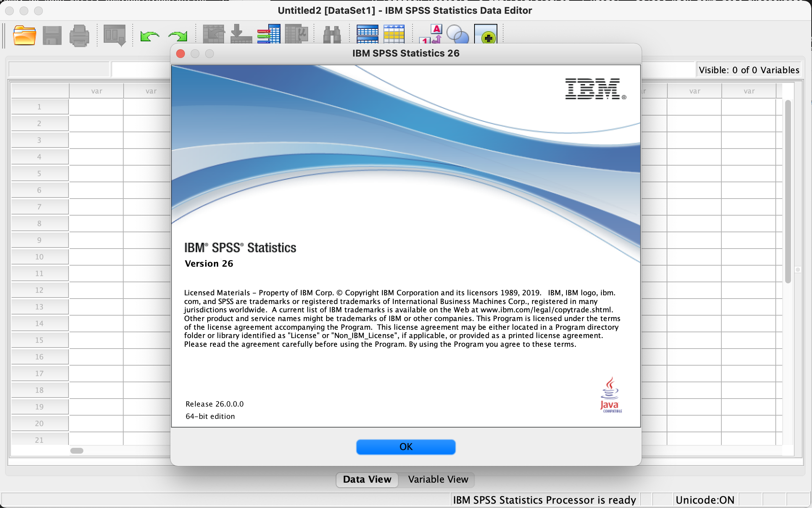The width and height of the screenshot is (812, 508).
Task: Click the Save (floppy disk) toolbar icon
Action: coord(52,35)
